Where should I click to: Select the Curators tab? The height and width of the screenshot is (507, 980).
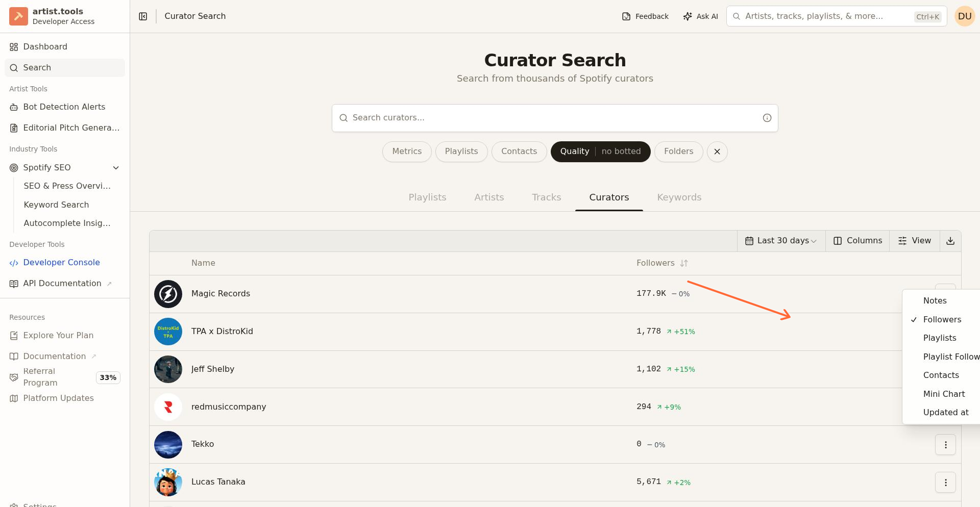(x=609, y=197)
